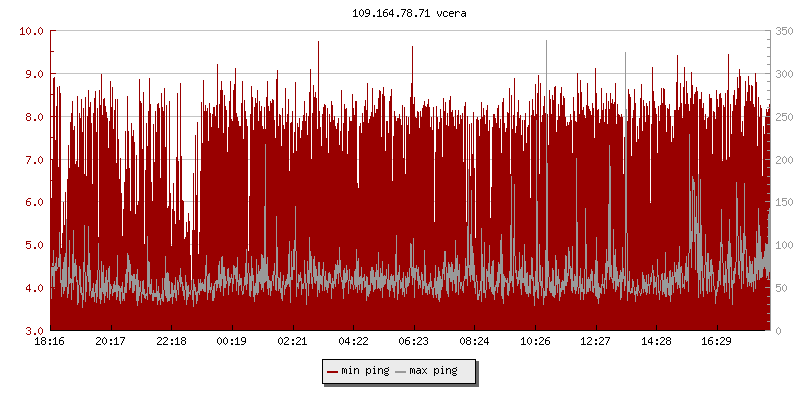Select the 200 label on right axis
This screenshot has height=400, width=800.
point(783,160)
